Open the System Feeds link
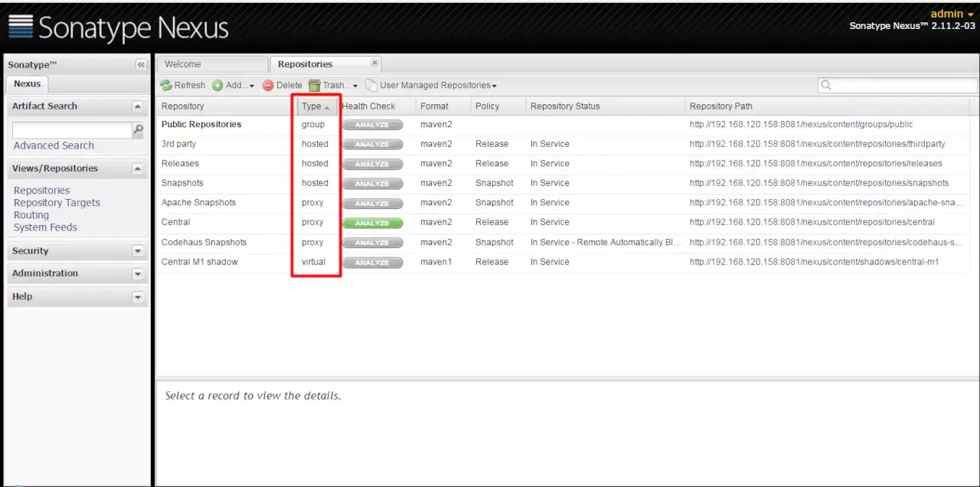 (45, 227)
